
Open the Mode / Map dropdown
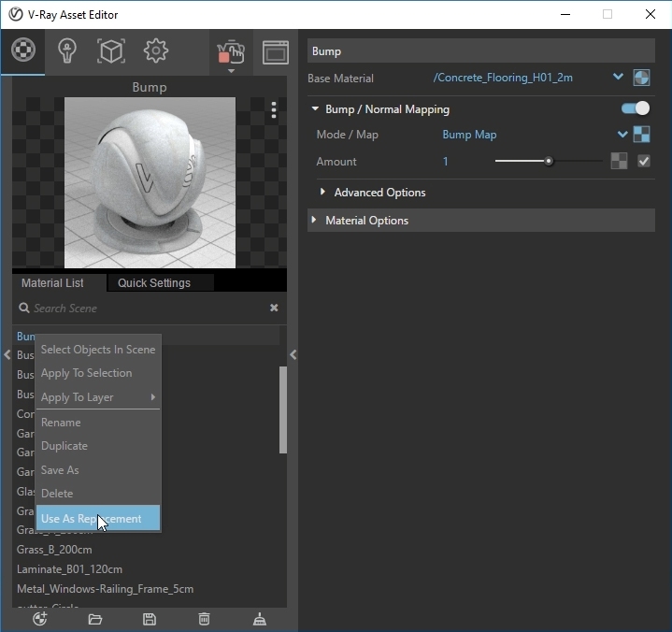pyautogui.click(x=622, y=135)
